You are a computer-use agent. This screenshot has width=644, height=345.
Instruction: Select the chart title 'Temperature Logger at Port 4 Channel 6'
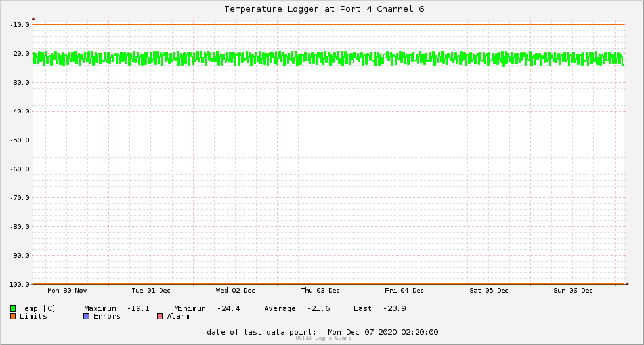324,9
